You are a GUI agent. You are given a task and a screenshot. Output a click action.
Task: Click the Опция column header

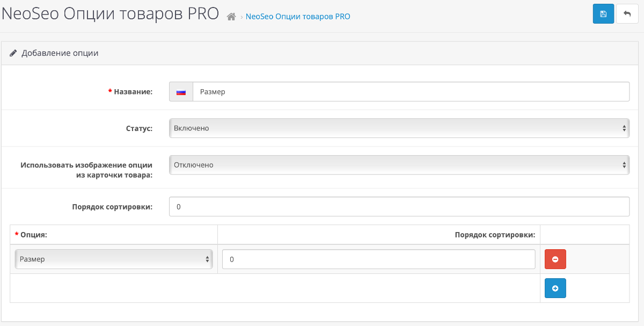31,235
